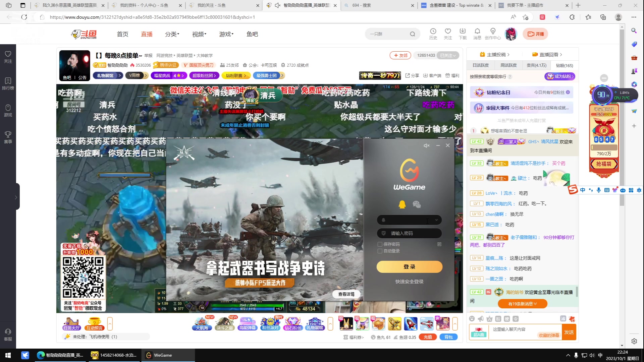Click the user avatar in Douyu header
Screen dimensions: 644x362
pyautogui.click(x=511, y=34)
